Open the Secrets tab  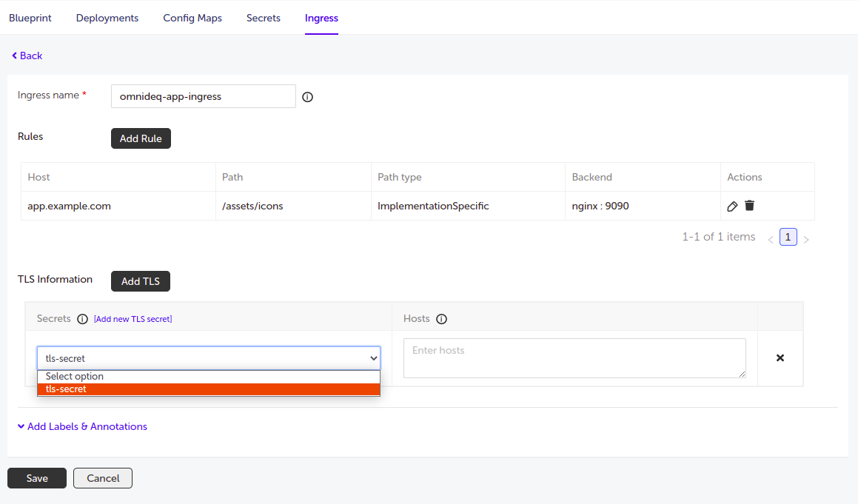pos(264,18)
